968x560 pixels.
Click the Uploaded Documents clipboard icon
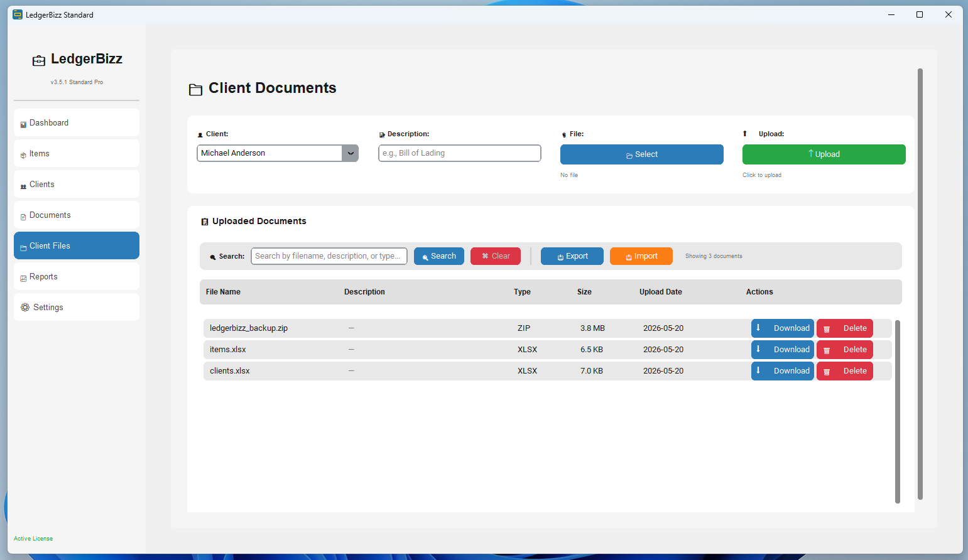[205, 222]
